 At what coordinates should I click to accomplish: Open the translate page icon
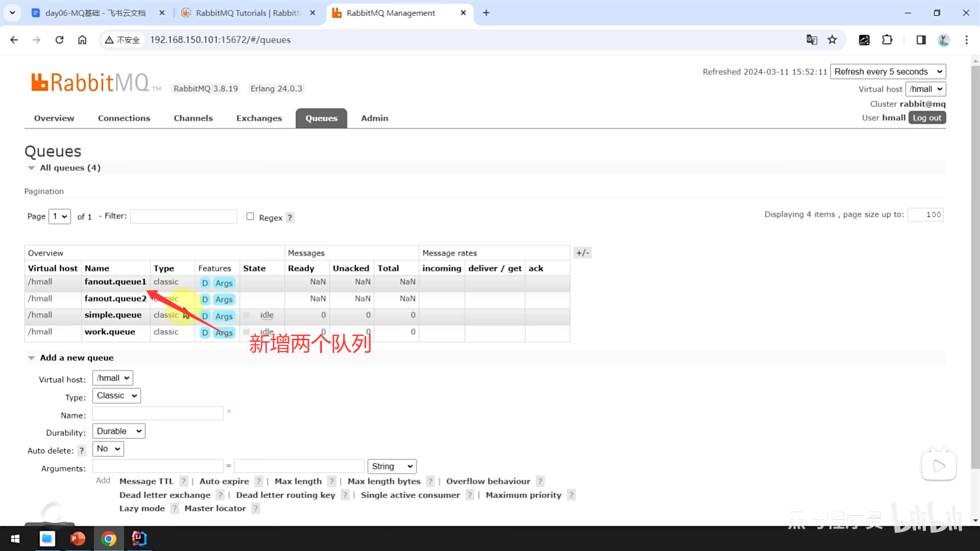(x=812, y=40)
